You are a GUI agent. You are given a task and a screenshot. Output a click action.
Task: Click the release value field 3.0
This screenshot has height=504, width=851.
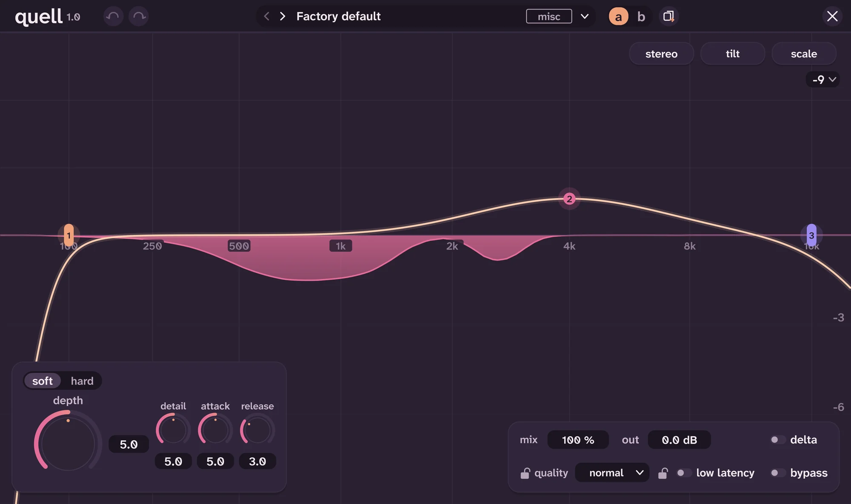point(257,461)
